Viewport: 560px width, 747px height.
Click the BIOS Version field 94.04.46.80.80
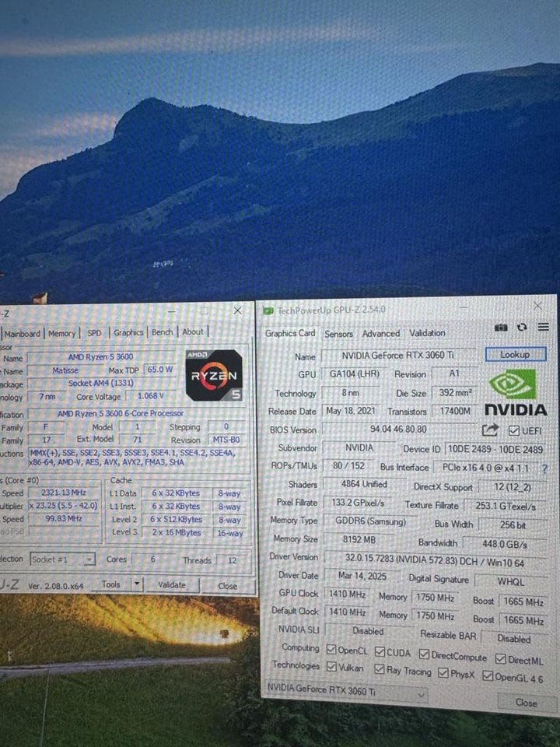click(398, 429)
